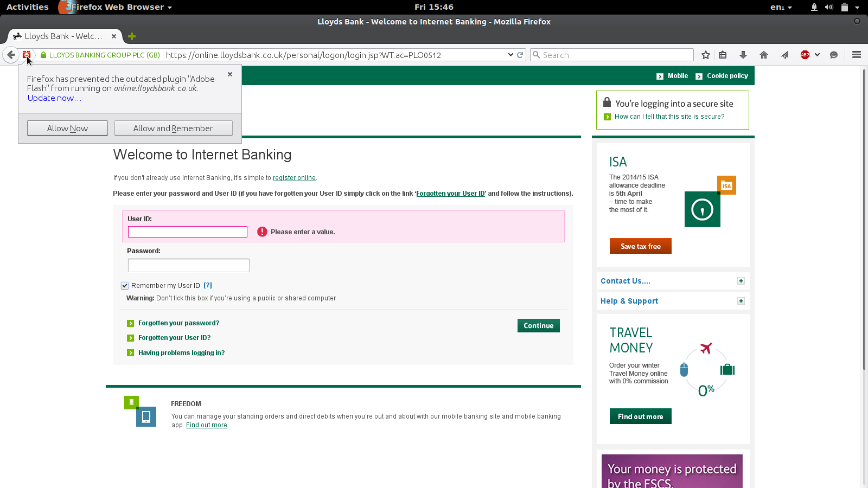Bookmark this page with star icon
Screen dimensions: 868x488
[x=706, y=55]
